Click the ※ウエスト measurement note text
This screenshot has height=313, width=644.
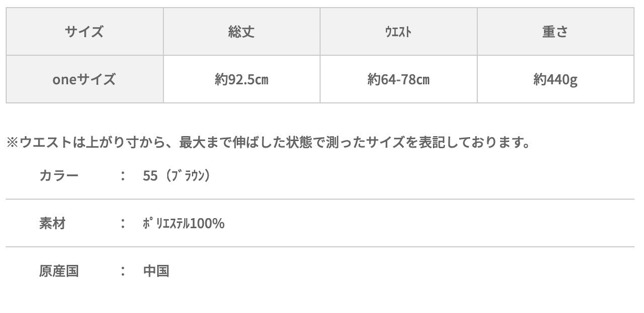pos(269,142)
